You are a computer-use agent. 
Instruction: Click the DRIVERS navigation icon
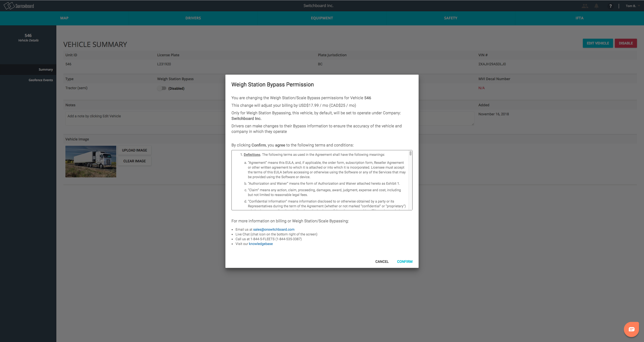(193, 18)
